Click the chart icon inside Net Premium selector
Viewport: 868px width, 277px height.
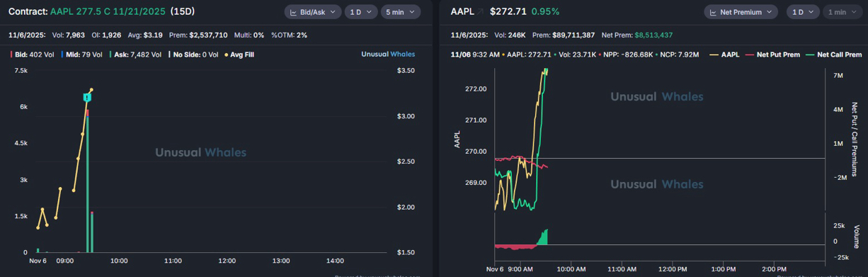(714, 12)
